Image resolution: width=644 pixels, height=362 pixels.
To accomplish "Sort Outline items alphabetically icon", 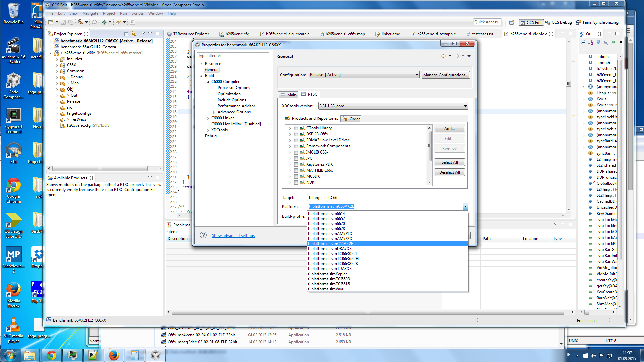I will point(591,42).
